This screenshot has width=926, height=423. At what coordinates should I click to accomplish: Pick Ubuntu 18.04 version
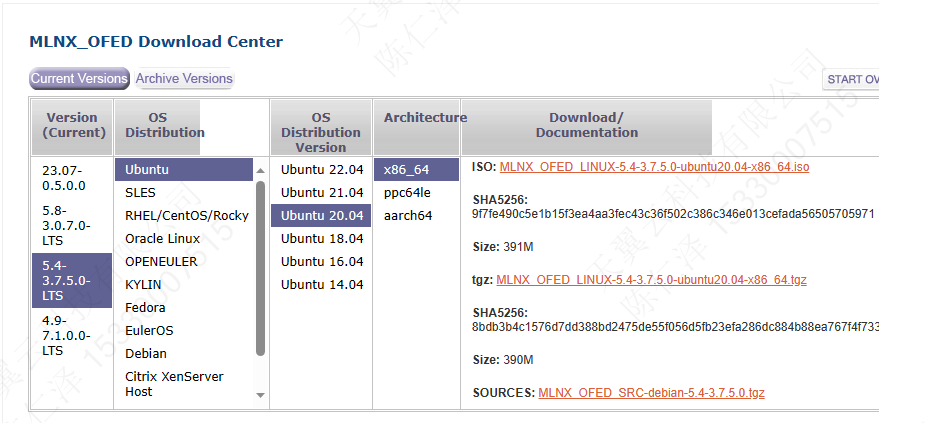tap(321, 239)
